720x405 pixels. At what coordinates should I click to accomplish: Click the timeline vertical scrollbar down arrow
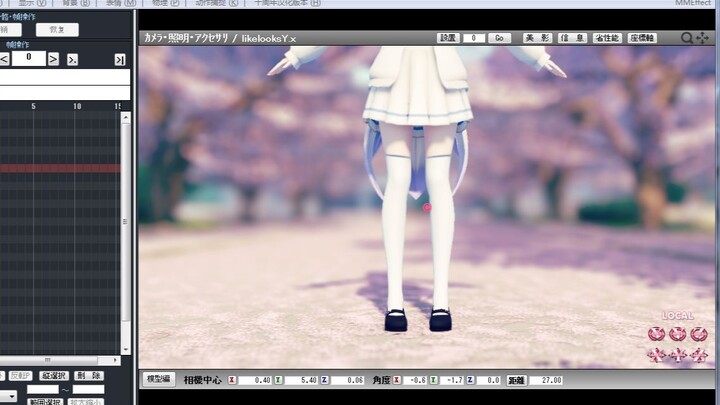pos(126,349)
